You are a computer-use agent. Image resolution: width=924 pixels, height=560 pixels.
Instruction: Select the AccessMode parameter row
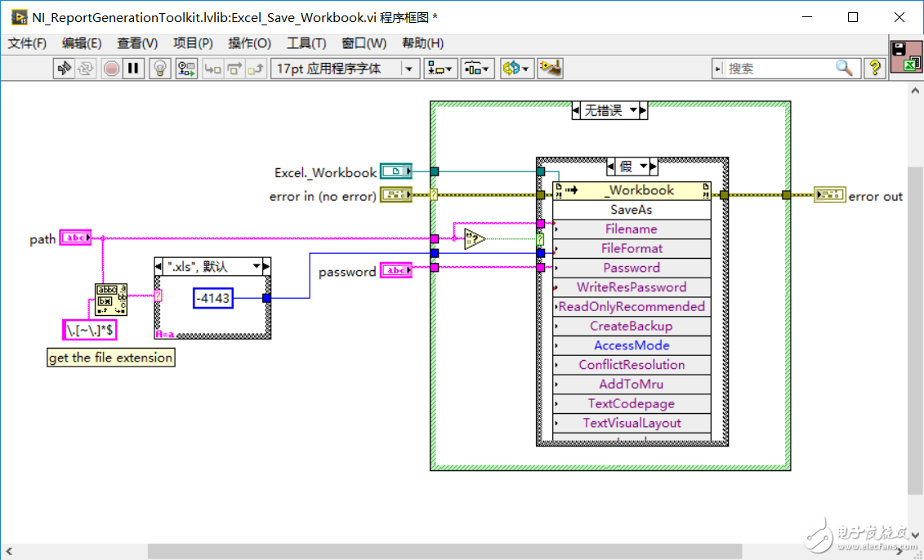pos(632,345)
